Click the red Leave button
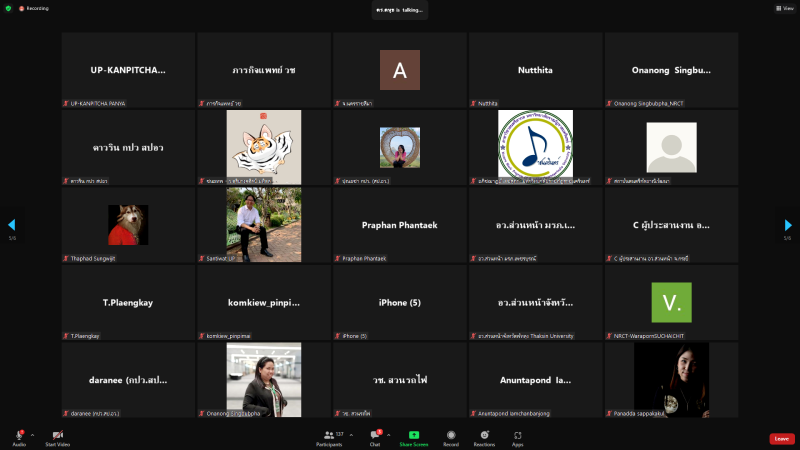The image size is (800, 450). click(x=782, y=438)
